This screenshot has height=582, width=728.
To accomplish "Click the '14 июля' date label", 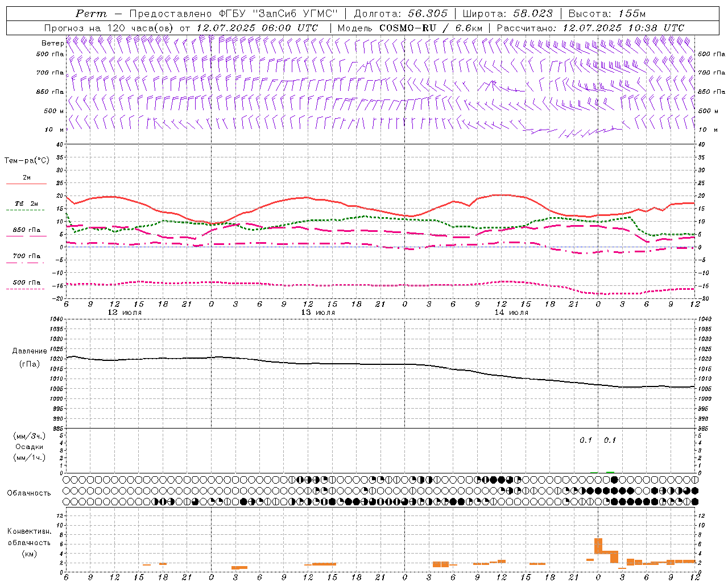I will coord(511,313).
